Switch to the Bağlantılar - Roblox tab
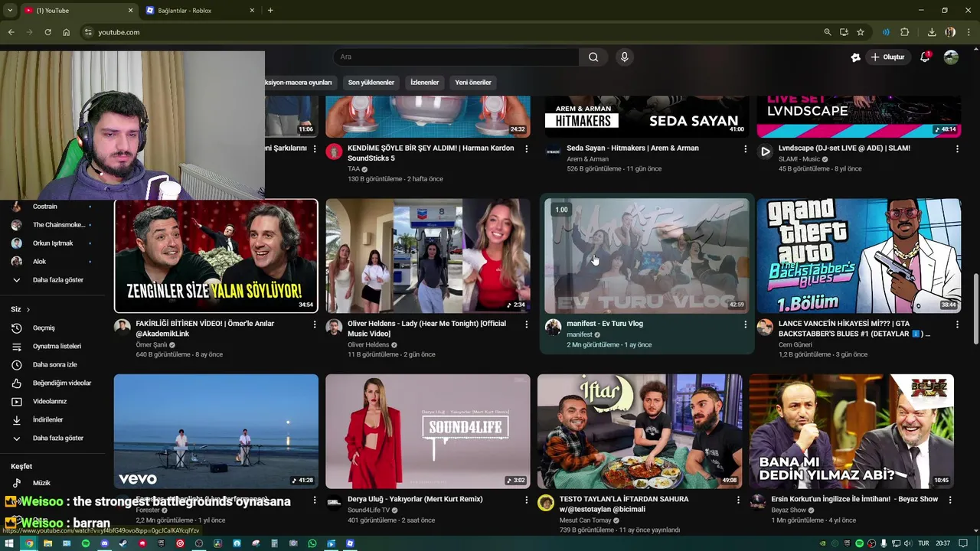Screen dimensions: 980x551 pyautogui.click(x=199, y=10)
